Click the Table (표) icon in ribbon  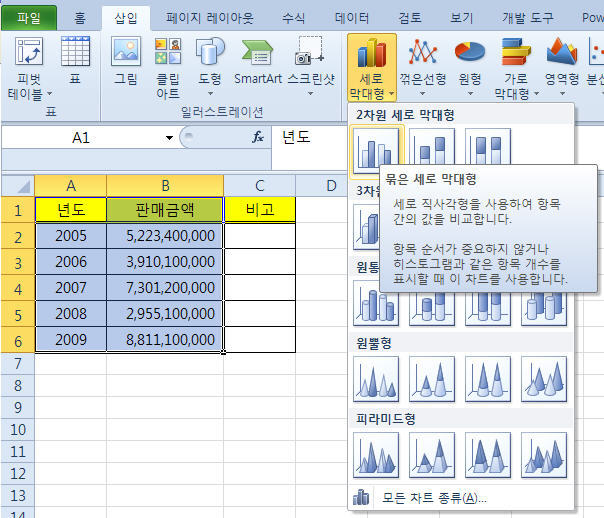(x=75, y=54)
